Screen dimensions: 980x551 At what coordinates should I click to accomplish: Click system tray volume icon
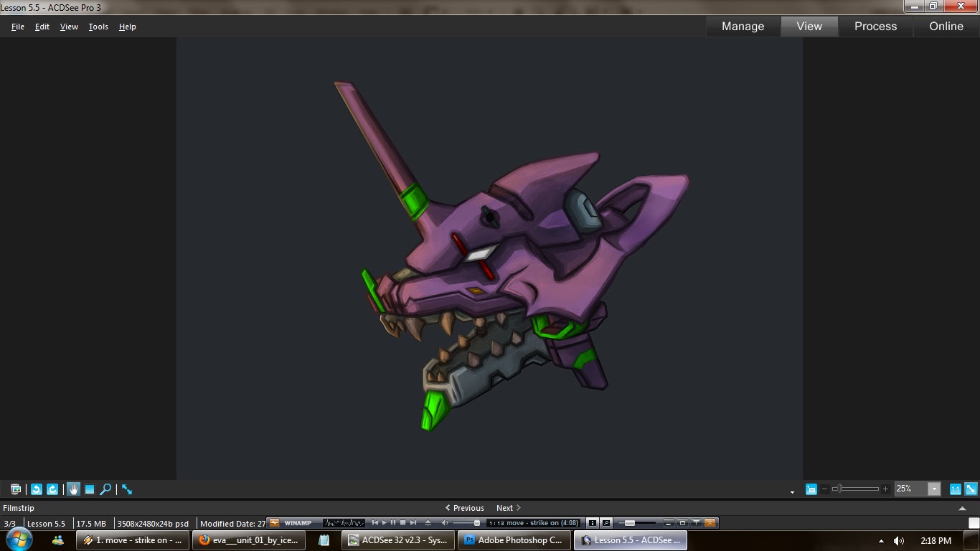tap(899, 541)
